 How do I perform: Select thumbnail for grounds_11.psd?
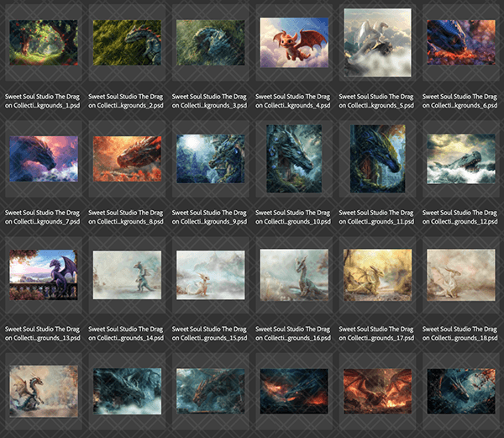(x=378, y=159)
